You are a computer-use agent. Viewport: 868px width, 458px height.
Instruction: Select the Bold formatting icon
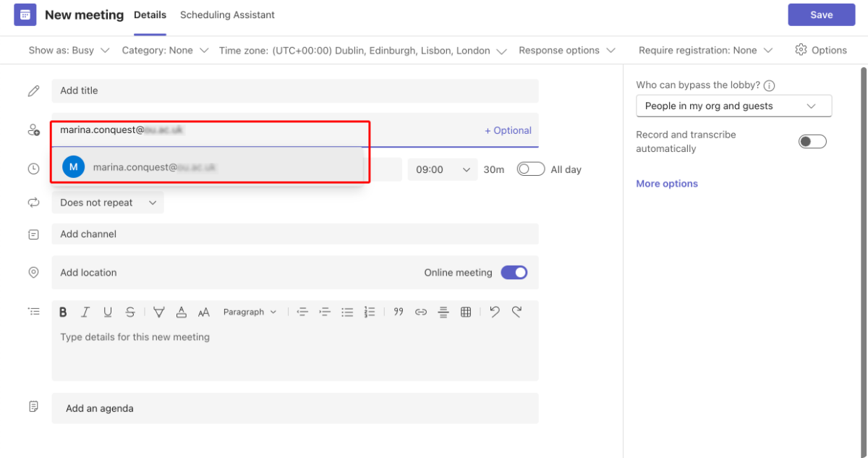pos(63,311)
